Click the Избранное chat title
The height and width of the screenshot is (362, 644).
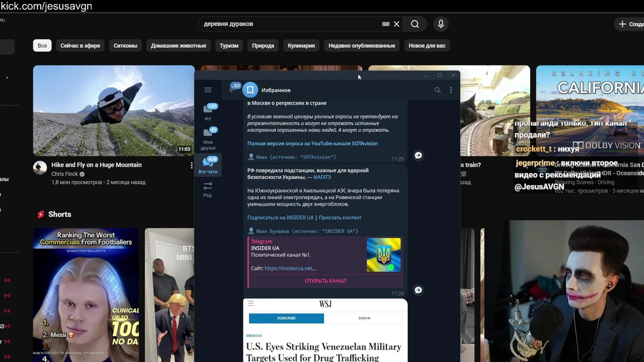(276, 90)
